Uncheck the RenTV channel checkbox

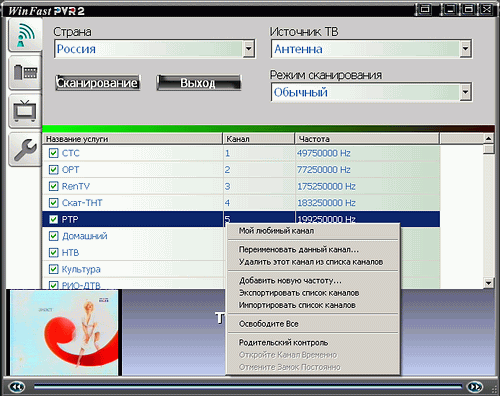tap(53, 186)
